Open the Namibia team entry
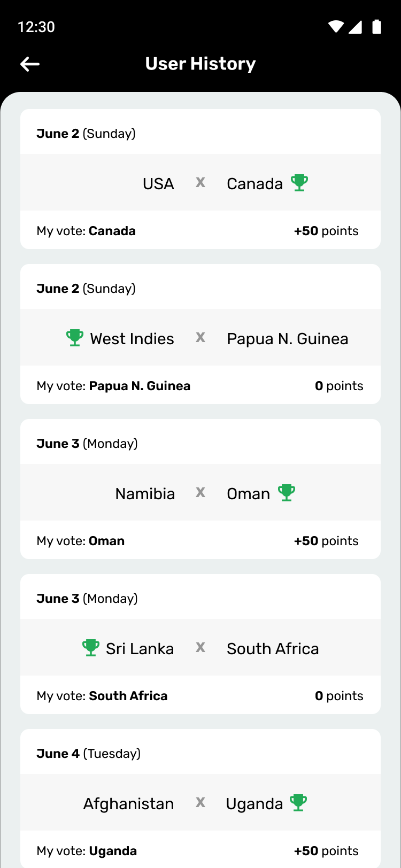Viewport: 401px width, 868px height. click(x=145, y=494)
